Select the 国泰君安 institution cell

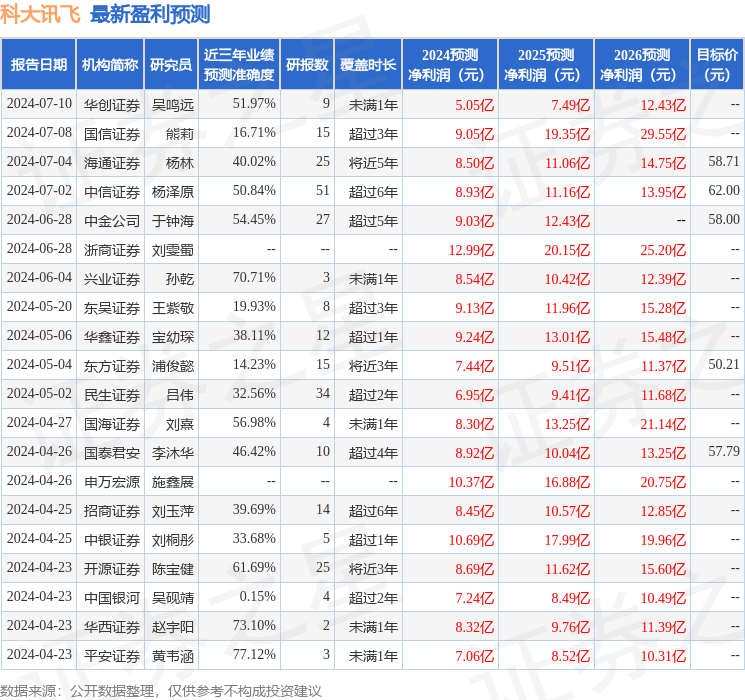[x=112, y=453]
